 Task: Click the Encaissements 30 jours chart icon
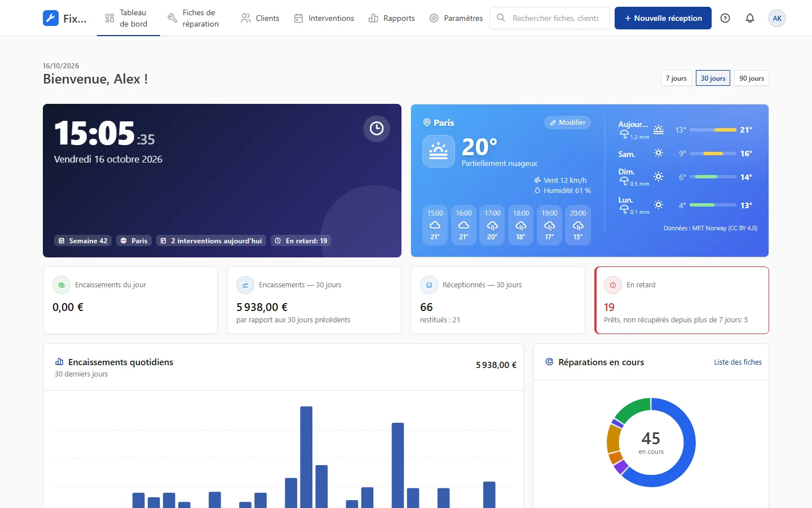245,285
